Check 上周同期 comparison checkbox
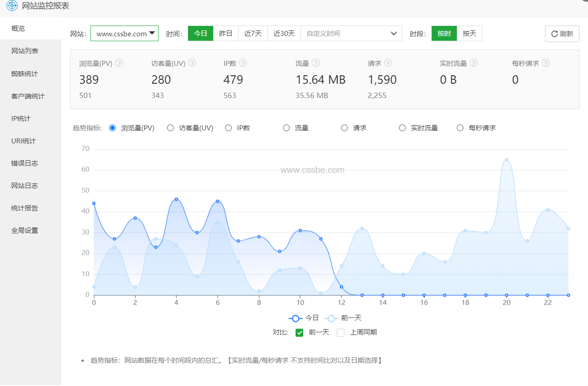This screenshot has height=386, width=588. click(341, 332)
